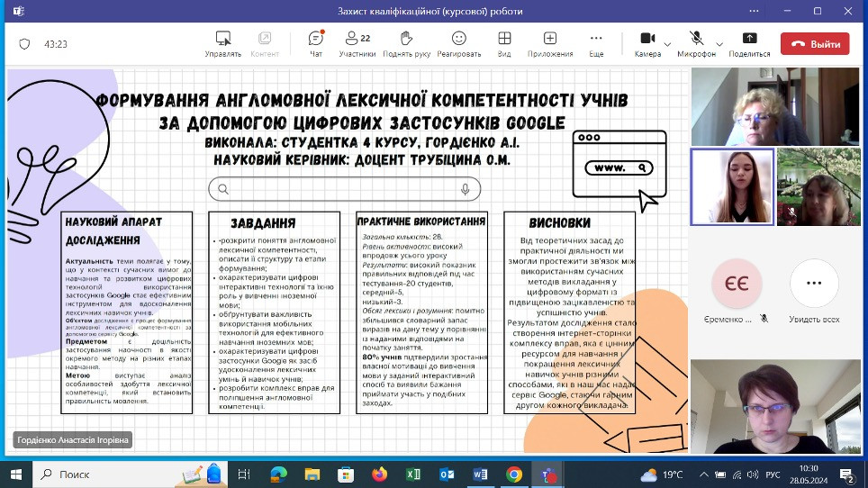
Task: Click Увидеть всех to see all participants
Action: 814,292
